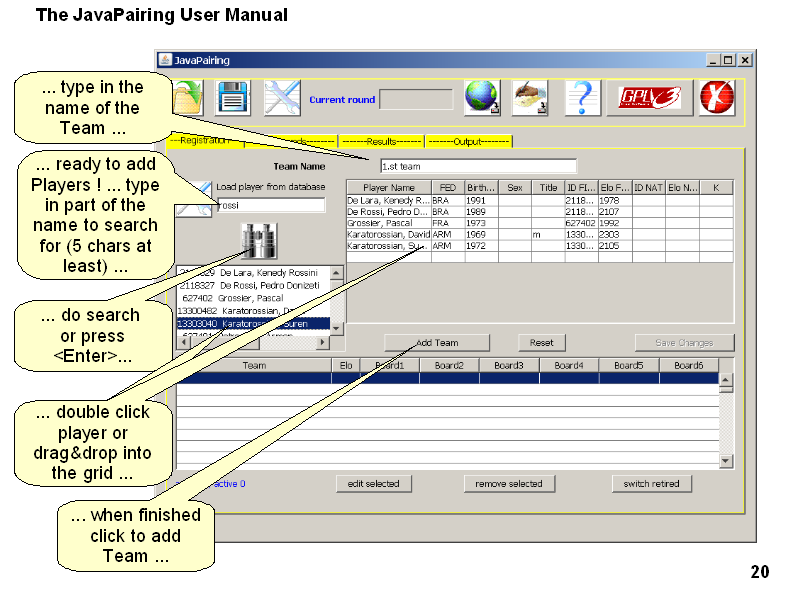This screenshot has width=800, height=600.
Task: Open the wrench and screwdriver settings icon
Action: point(282,98)
